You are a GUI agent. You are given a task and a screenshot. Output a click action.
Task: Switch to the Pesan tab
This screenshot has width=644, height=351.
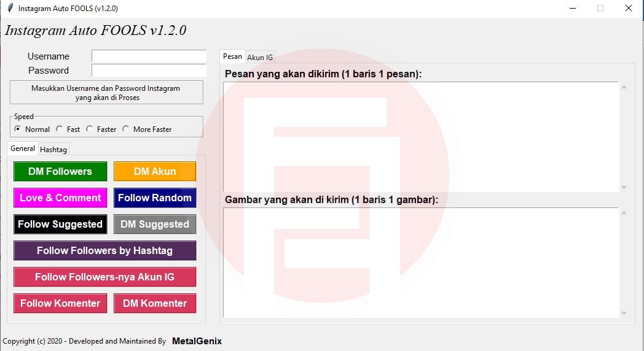232,56
